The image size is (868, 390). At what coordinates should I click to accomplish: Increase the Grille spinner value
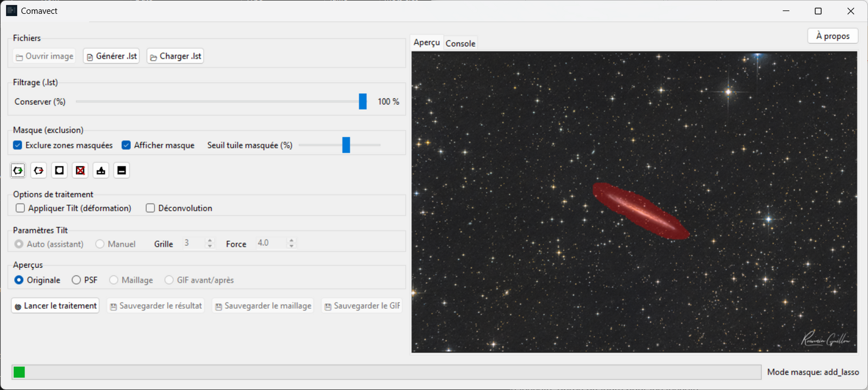click(210, 241)
